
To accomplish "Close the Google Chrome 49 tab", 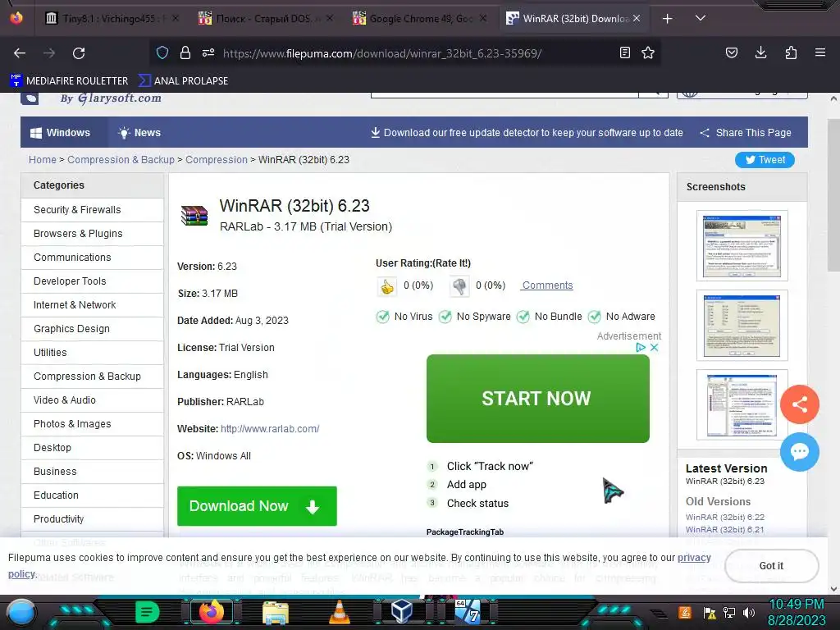I will tap(483, 18).
